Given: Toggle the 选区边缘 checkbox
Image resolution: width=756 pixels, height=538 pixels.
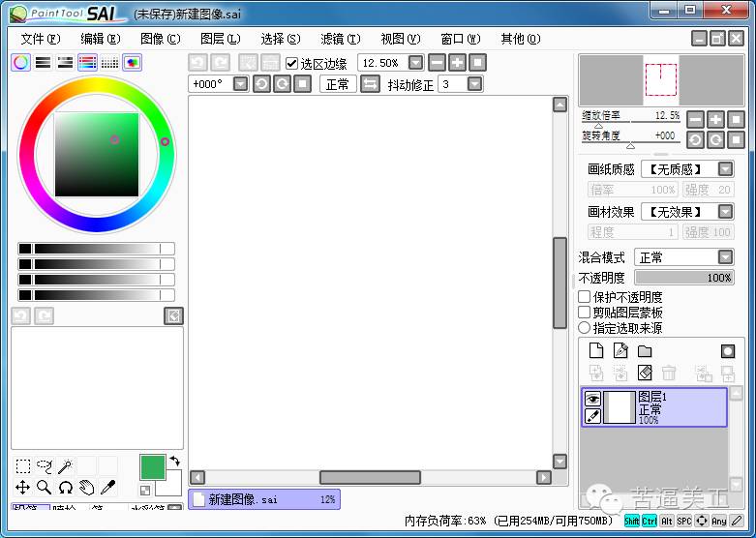Looking at the screenshot, I should pyautogui.click(x=292, y=63).
